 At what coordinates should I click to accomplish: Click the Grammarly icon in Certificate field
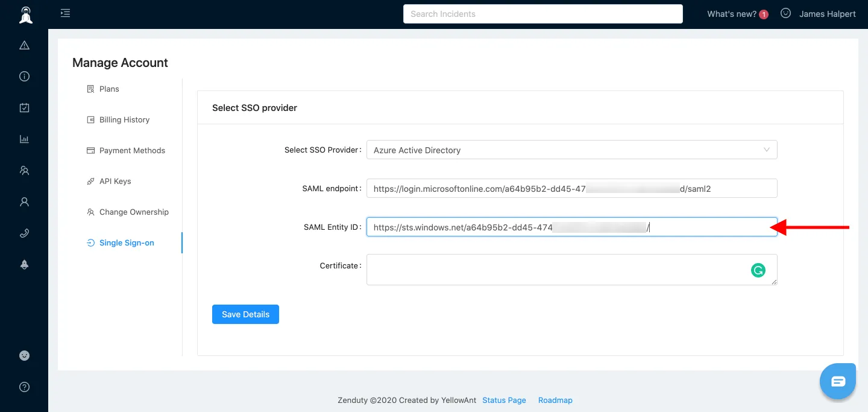(x=758, y=271)
